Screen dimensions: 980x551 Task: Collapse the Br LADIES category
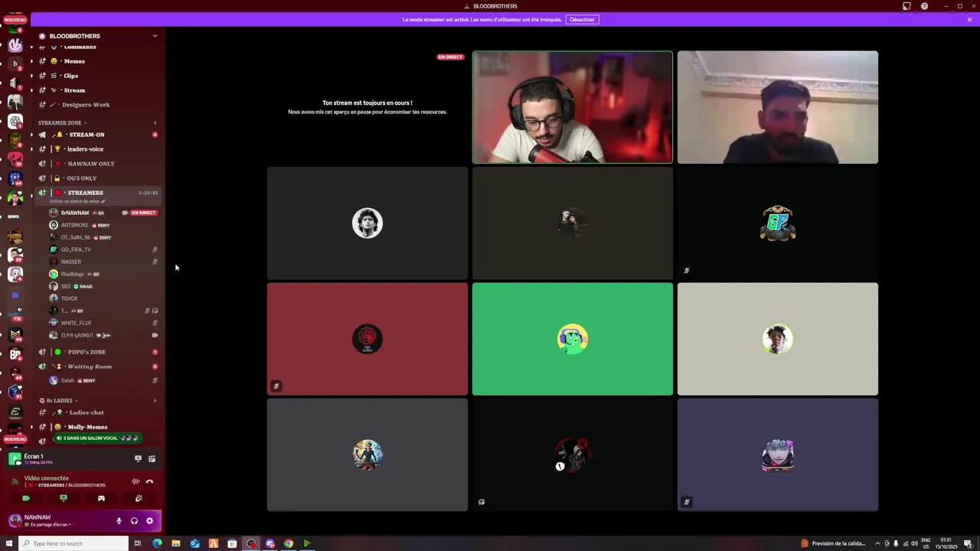62,400
